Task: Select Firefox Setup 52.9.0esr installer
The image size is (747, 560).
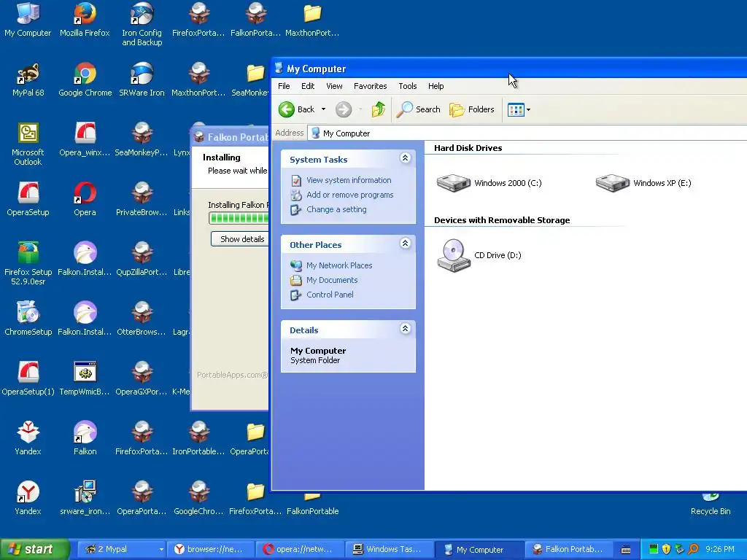Action: 28,263
